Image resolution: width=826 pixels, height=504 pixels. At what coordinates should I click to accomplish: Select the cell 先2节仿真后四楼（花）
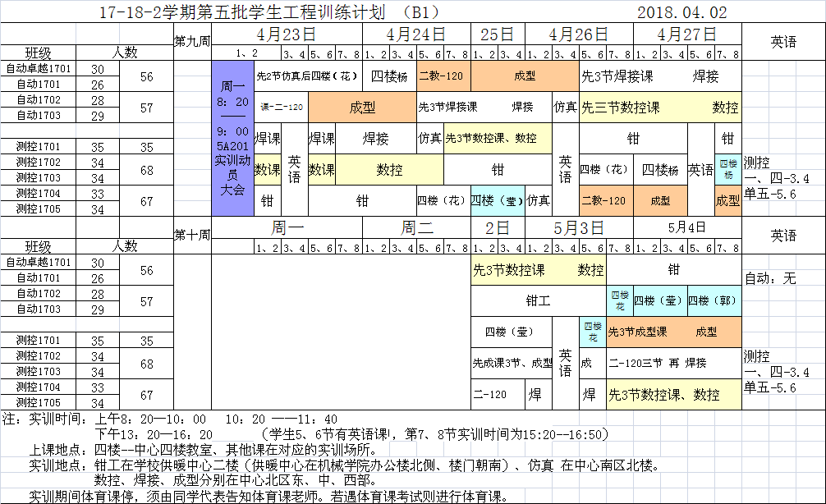point(307,76)
